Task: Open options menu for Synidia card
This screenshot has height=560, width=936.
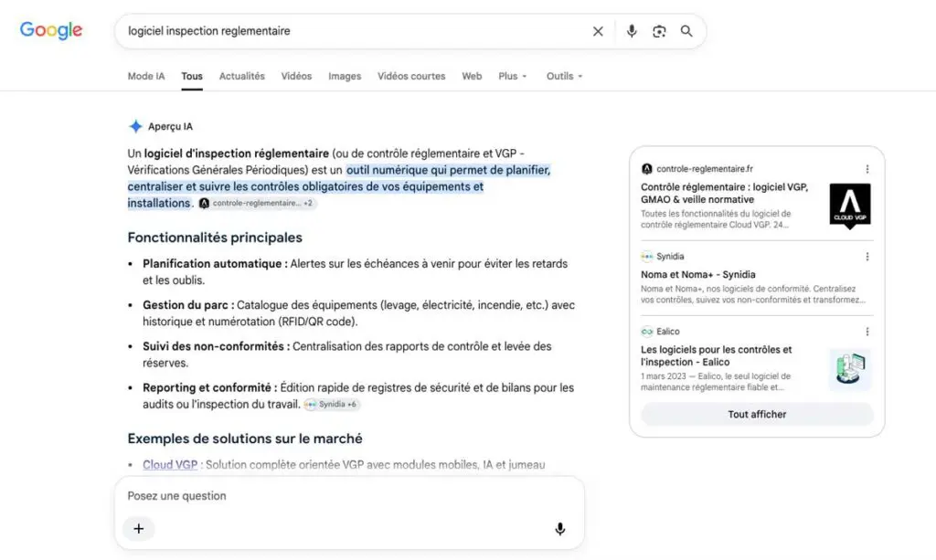Action: [867, 257]
